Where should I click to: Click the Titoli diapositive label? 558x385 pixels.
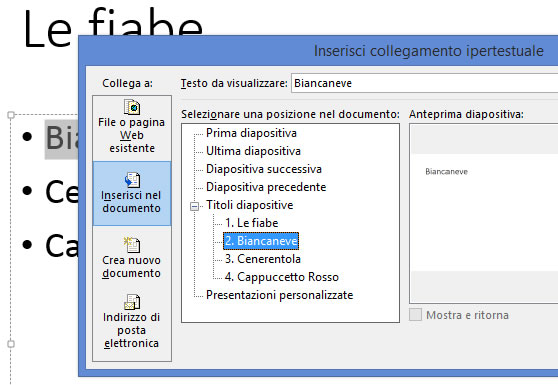coord(249,205)
